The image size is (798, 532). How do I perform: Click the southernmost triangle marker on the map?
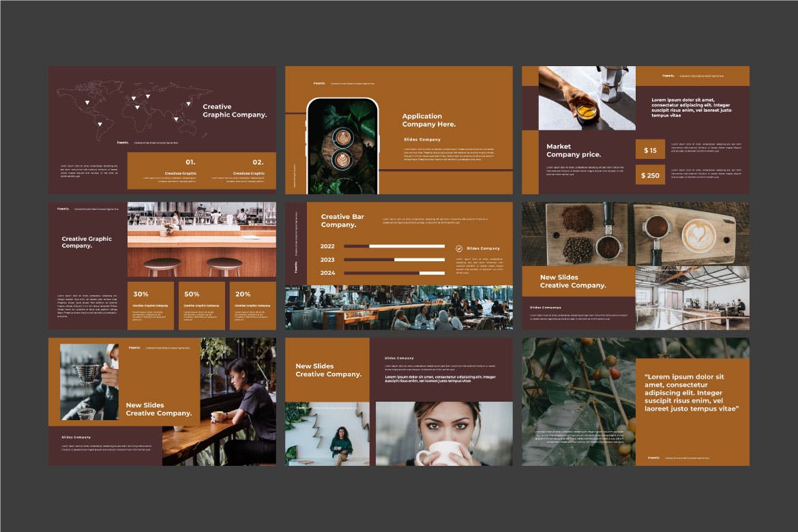[100, 124]
